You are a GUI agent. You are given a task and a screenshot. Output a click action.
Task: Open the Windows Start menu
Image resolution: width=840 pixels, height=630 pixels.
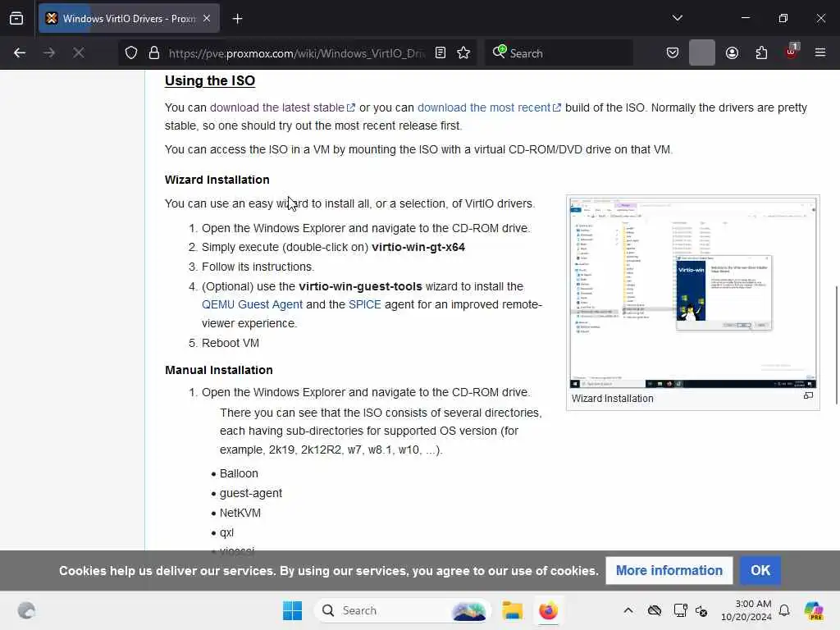pyautogui.click(x=293, y=610)
